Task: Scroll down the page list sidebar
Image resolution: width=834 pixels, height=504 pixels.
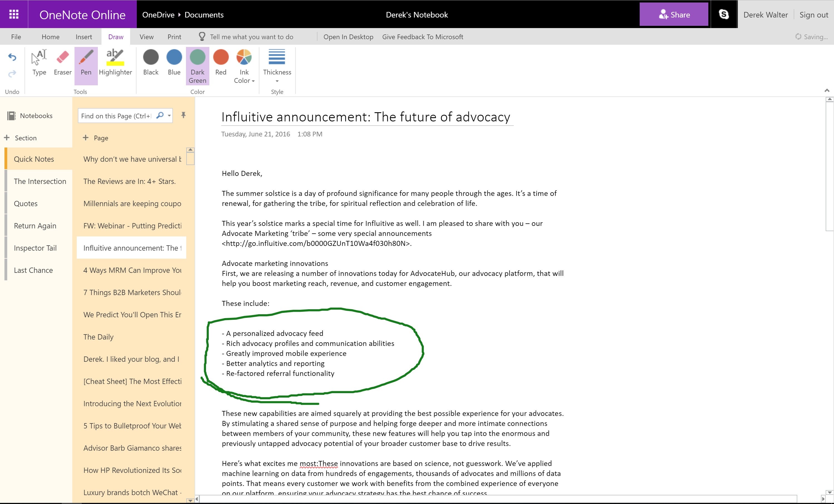Action: tap(191, 499)
